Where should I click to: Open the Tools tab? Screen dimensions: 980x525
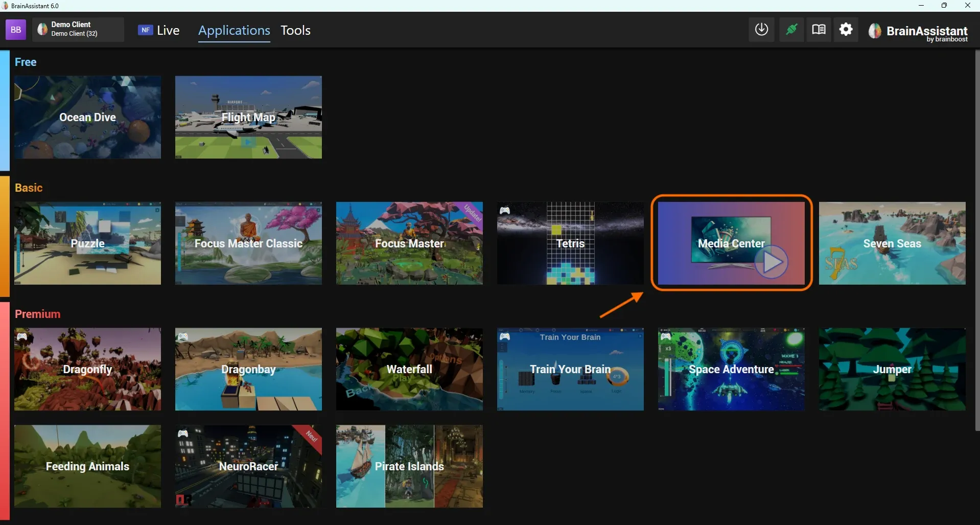295,30
